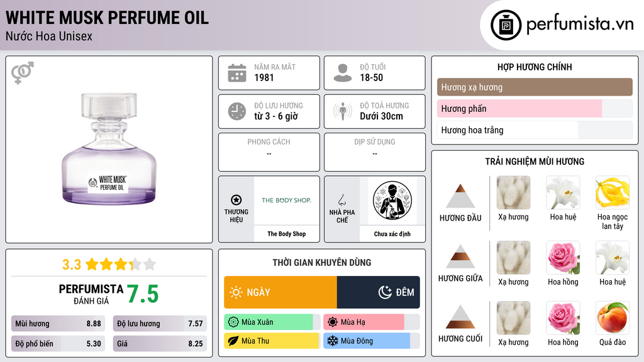Click the projection value Dưới 30cm
This screenshot has width=644, height=362.
pos(382,116)
